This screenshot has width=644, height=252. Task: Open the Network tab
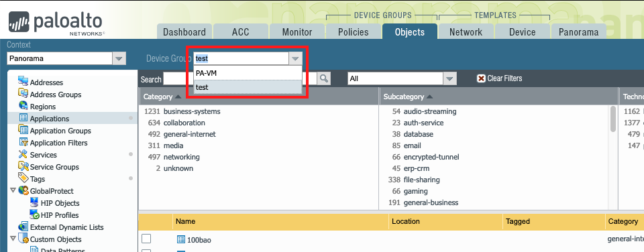pyautogui.click(x=466, y=32)
